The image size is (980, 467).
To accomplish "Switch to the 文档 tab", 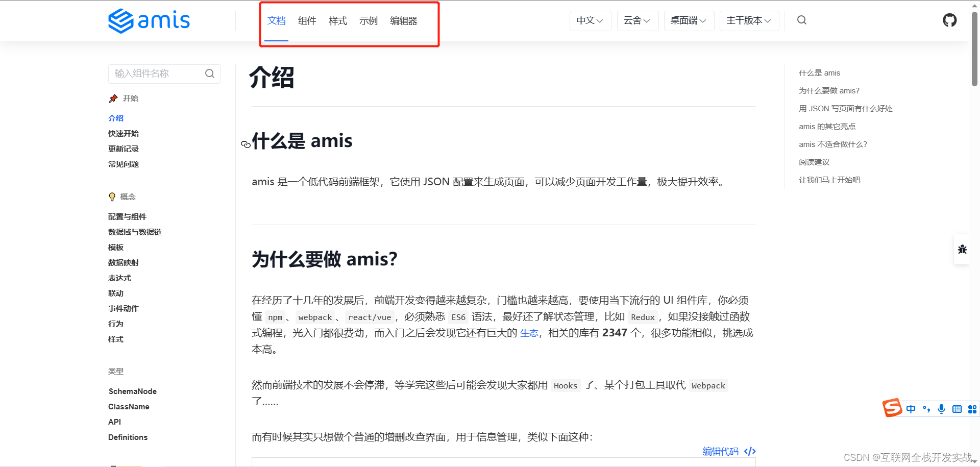I will pyautogui.click(x=276, y=21).
